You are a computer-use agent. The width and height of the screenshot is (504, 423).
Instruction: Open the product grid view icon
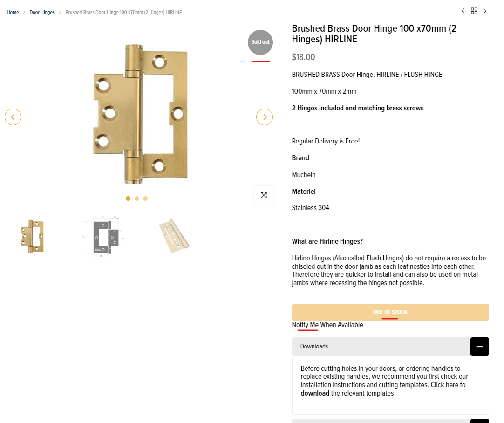(x=474, y=11)
